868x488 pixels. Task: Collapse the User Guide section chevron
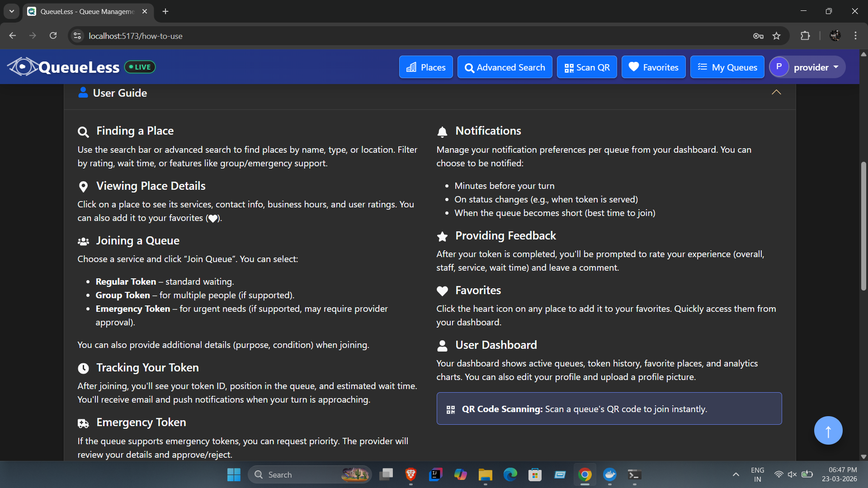(776, 93)
